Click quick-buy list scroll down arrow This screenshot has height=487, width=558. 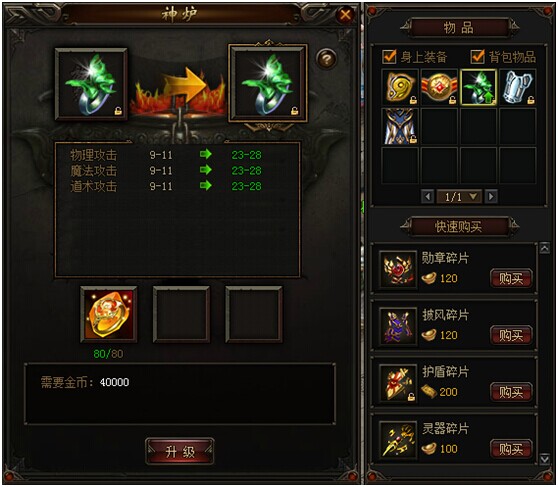544,459
